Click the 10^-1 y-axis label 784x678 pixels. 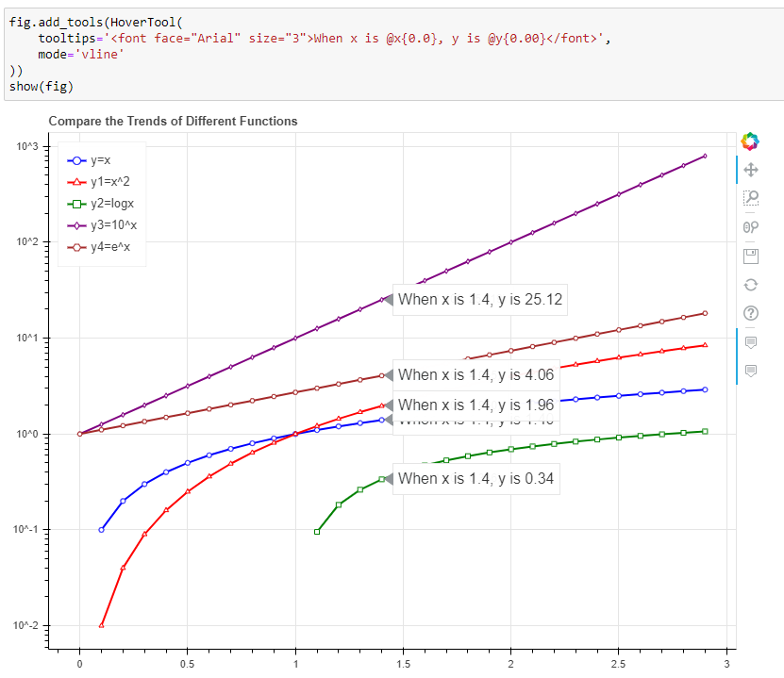coord(25,529)
